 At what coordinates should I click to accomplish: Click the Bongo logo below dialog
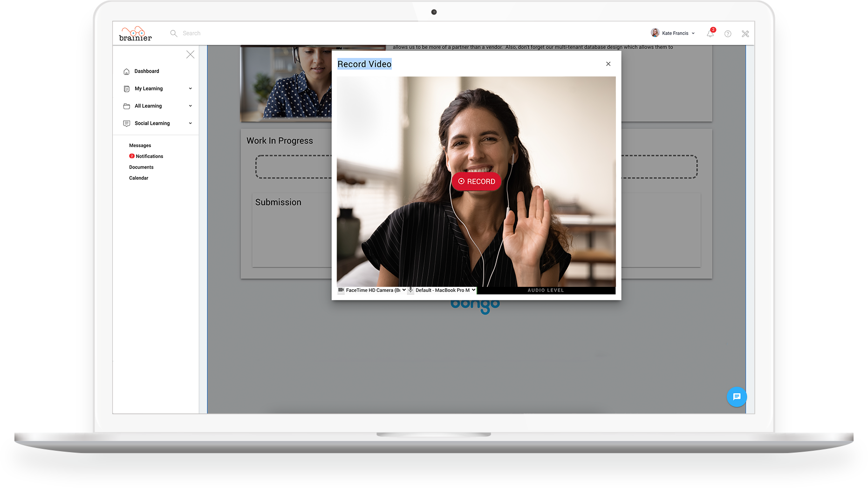point(475,307)
